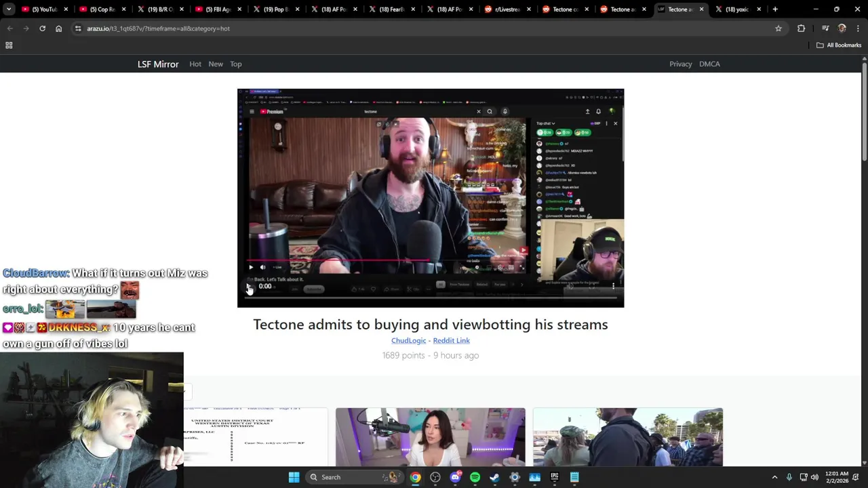
Task: Play the Tectone video clip
Action: click(x=250, y=287)
